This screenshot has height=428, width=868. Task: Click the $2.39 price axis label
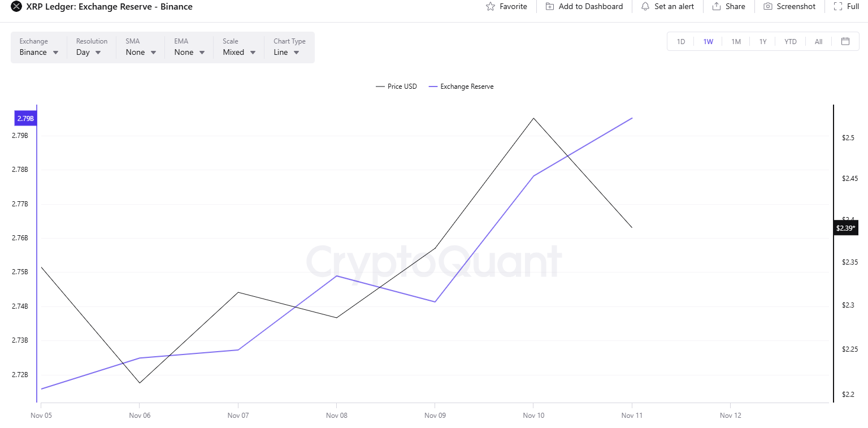coord(845,228)
